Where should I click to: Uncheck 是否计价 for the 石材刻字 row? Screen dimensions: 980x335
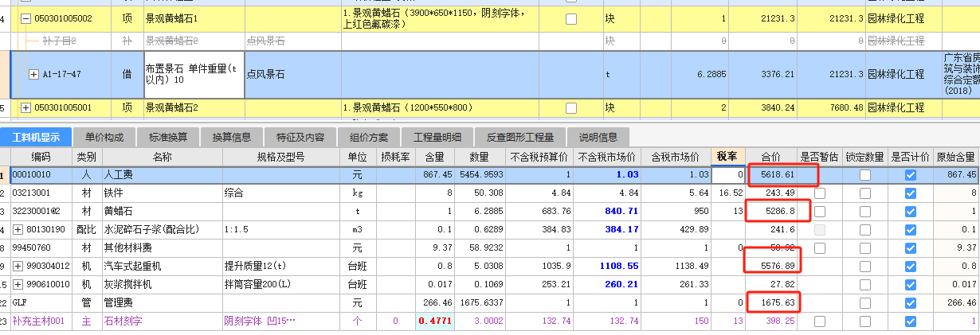pos(911,321)
